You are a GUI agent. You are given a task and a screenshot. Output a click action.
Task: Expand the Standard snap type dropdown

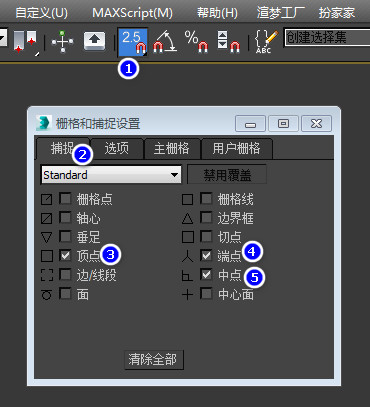point(111,175)
